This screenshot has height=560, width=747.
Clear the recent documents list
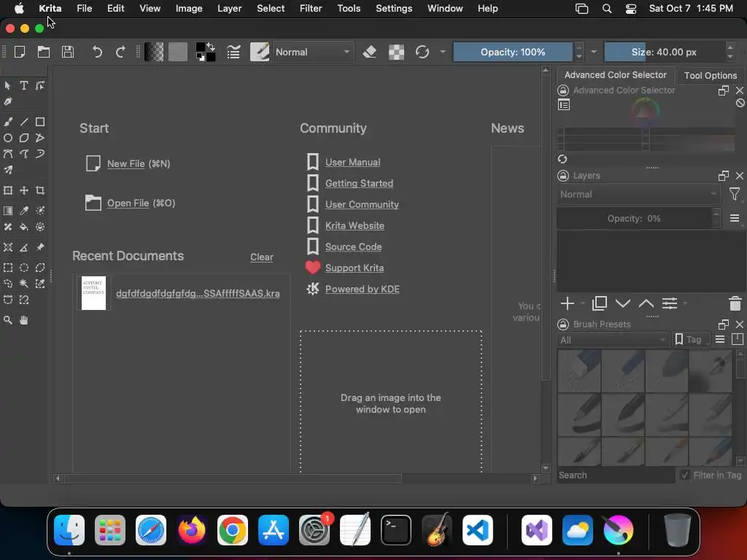(262, 257)
